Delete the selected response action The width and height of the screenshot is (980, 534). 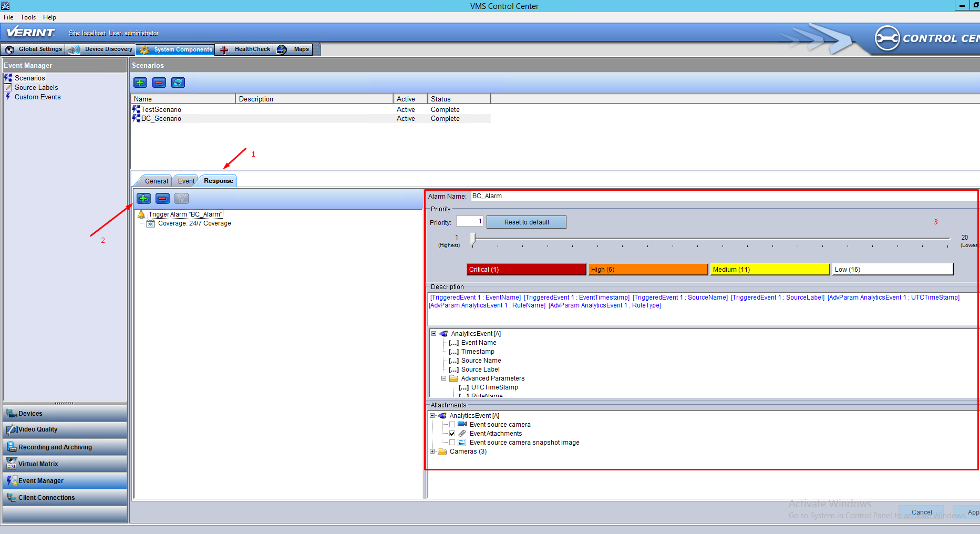[x=162, y=198]
